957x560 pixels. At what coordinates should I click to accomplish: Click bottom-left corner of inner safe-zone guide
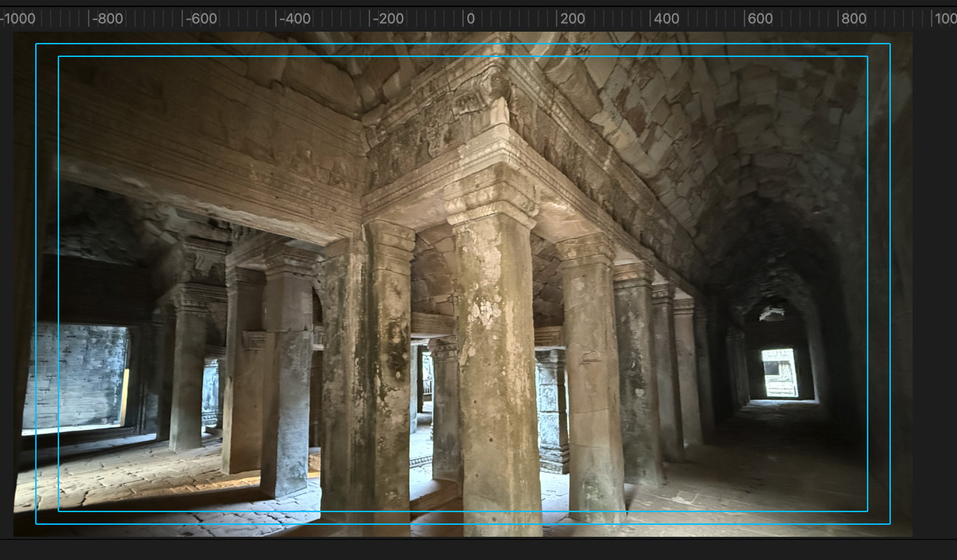58,511
